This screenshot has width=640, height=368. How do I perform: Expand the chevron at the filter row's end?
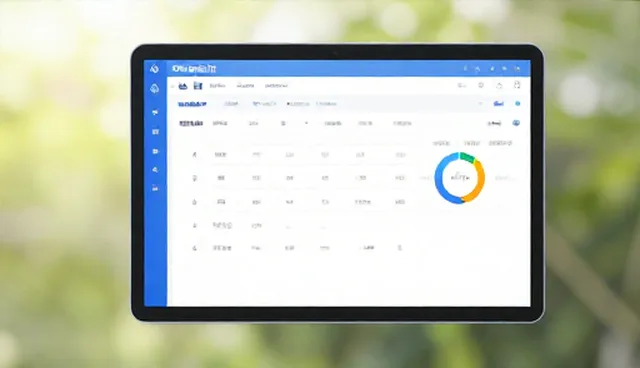coord(480,104)
